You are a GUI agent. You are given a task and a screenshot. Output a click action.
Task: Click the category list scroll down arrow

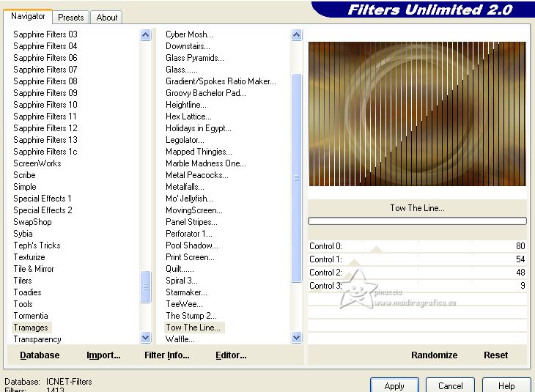tap(146, 338)
